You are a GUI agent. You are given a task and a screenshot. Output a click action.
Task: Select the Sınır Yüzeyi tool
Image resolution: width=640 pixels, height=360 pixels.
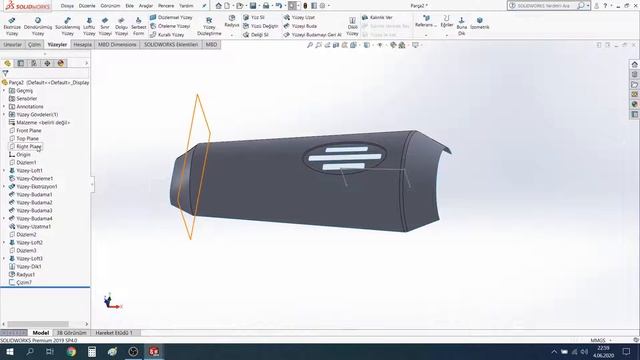105,27
